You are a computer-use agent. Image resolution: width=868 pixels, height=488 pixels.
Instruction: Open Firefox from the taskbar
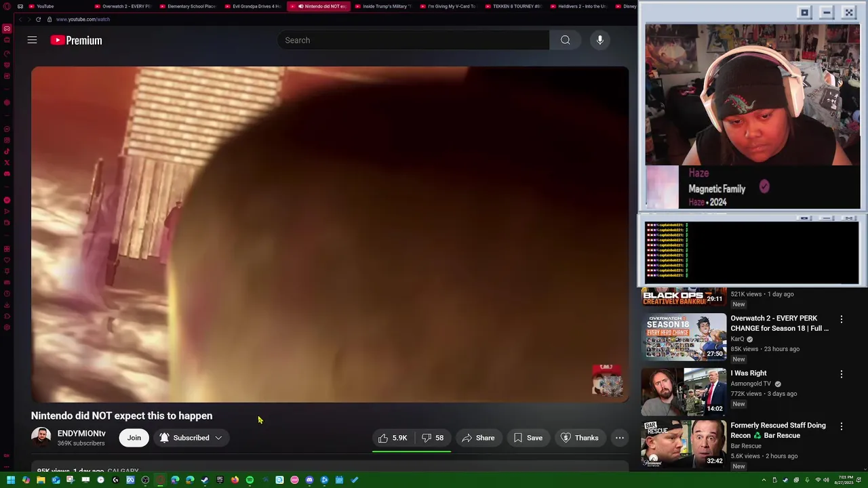click(235, 480)
